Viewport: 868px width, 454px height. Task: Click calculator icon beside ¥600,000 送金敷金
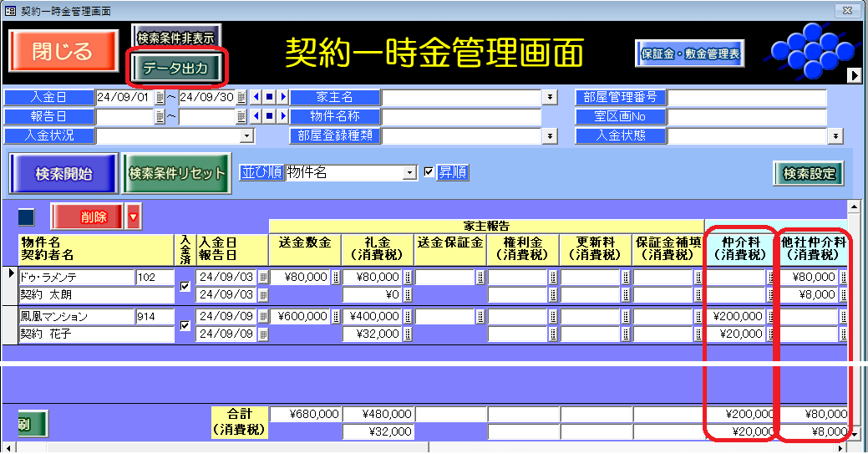pos(336,317)
